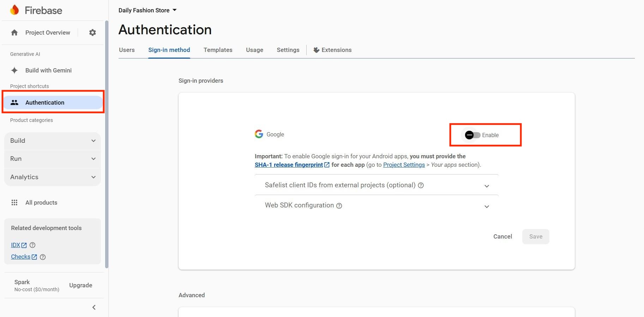Image resolution: width=644 pixels, height=317 pixels.
Task: Click the Authentication people icon
Action: (x=14, y=102)
